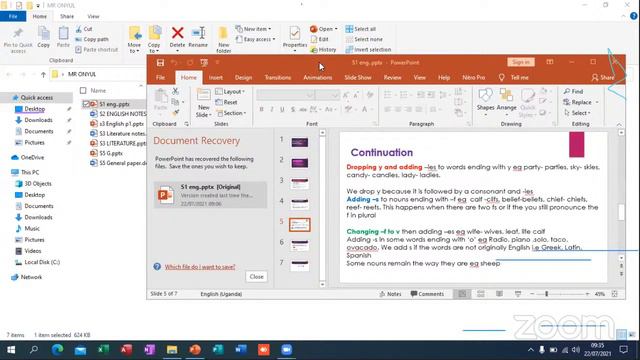Open Word from the taskbar

click(241, 350)
